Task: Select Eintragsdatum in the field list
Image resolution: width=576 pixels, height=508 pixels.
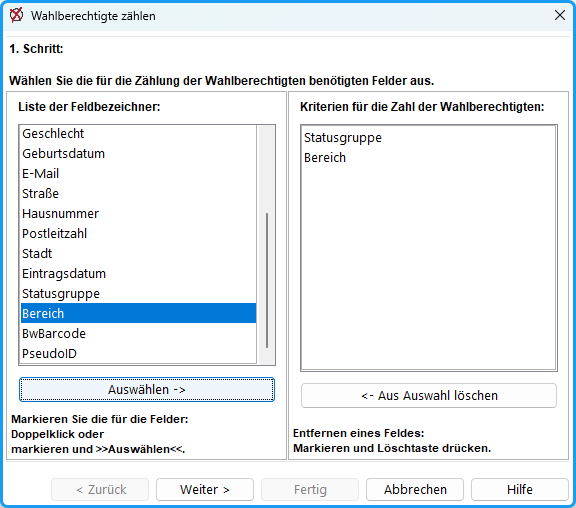Action: (x=138, y=274)
